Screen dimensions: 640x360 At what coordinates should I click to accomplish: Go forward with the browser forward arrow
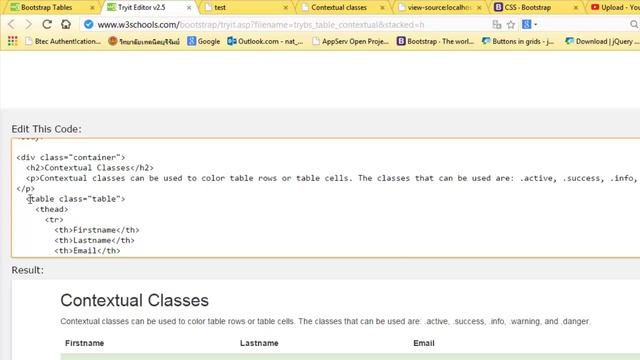29,24
